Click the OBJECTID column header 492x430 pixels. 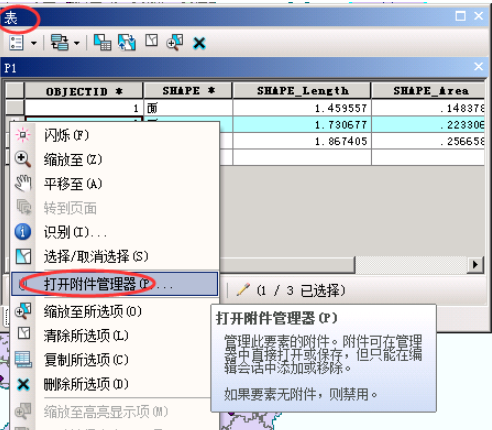click(84, 91)
